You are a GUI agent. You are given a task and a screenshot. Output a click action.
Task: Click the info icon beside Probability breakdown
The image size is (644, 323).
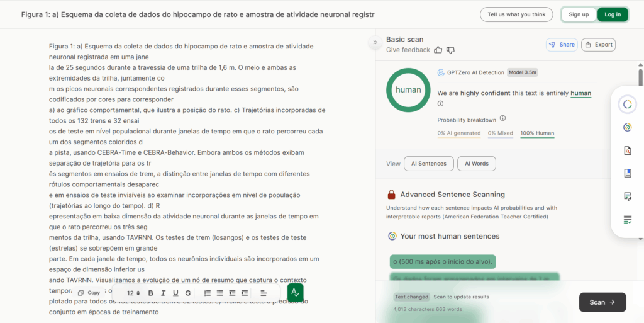502,118
